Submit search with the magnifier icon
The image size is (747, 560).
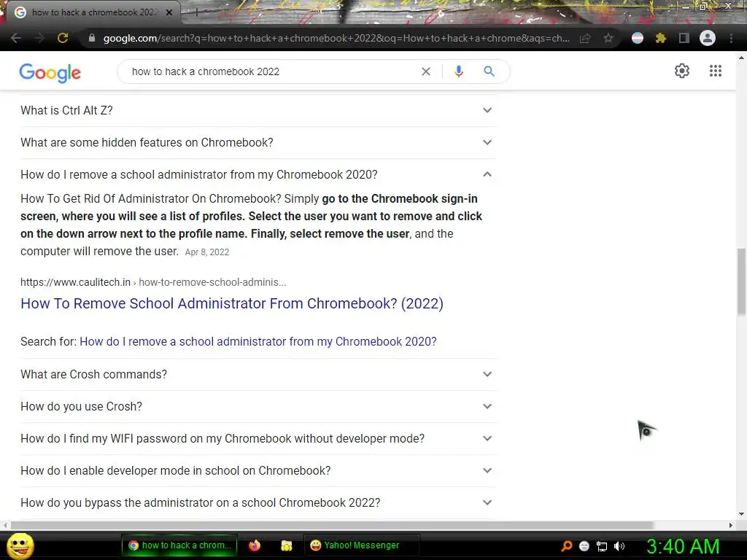pos(489,71)
